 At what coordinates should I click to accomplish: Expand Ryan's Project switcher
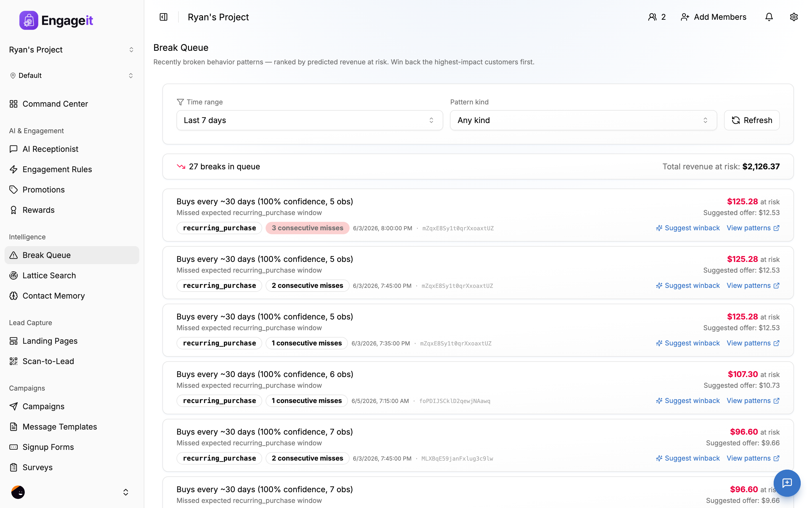tap(71, 50)
